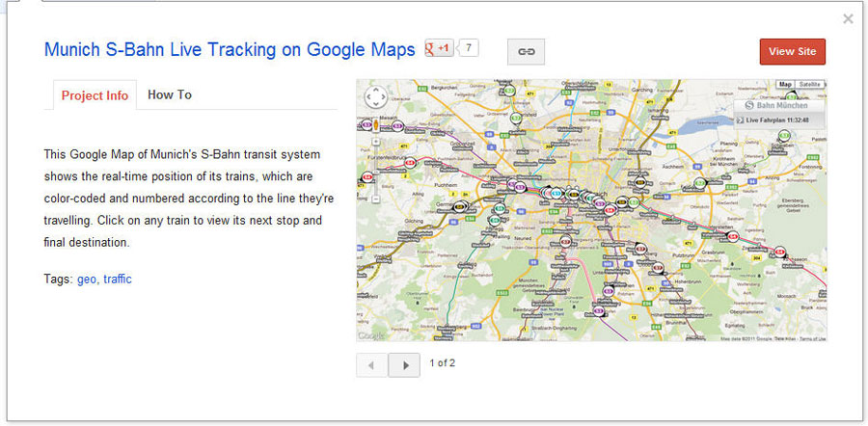Follow the traffic tag link

pos(118,279)
